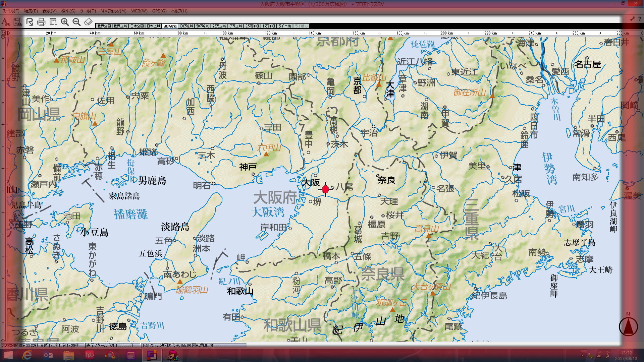This screenshot has width=644, height=362.
Task: Select the eraser tool icon
Action: pos(88,22)
